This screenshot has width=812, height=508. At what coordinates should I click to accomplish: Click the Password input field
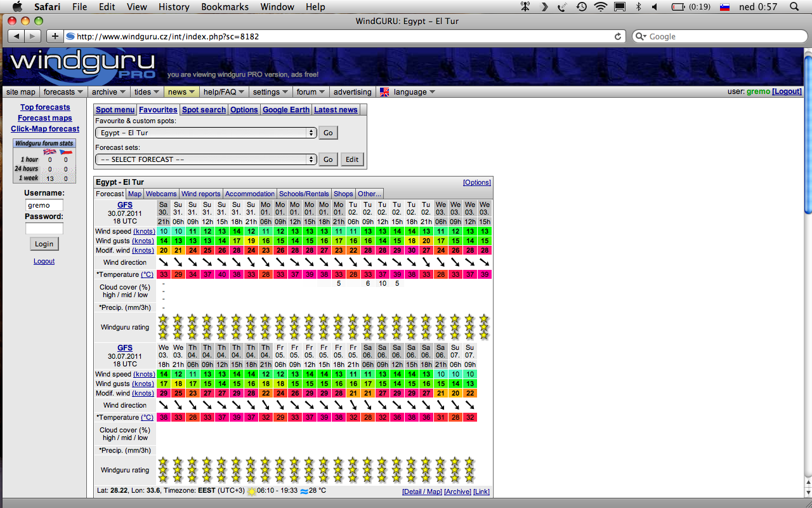click(44, 228)
